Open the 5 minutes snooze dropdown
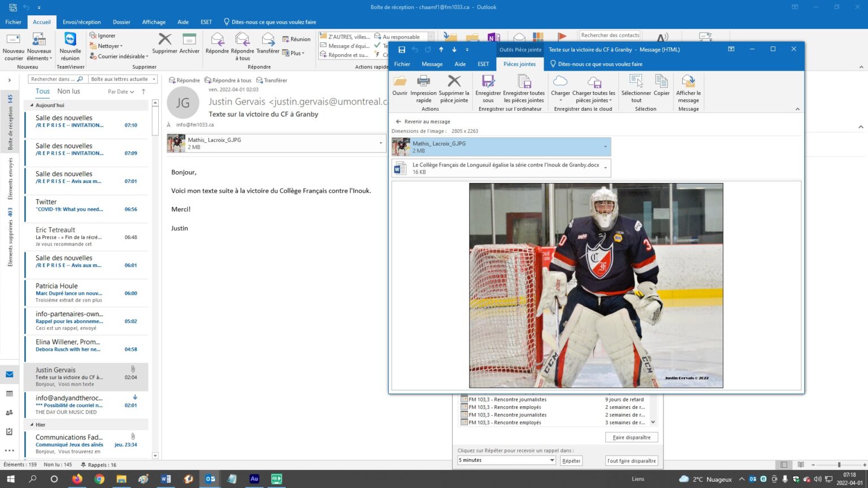Image resolution: width=868 pixels, height=488 pixels. coord(552,460)
